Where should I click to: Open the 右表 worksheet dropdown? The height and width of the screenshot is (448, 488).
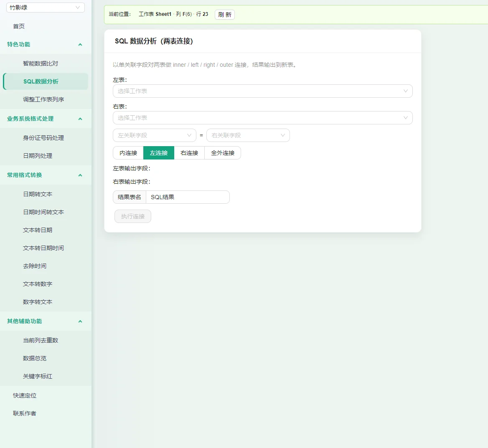coord(263,118)
